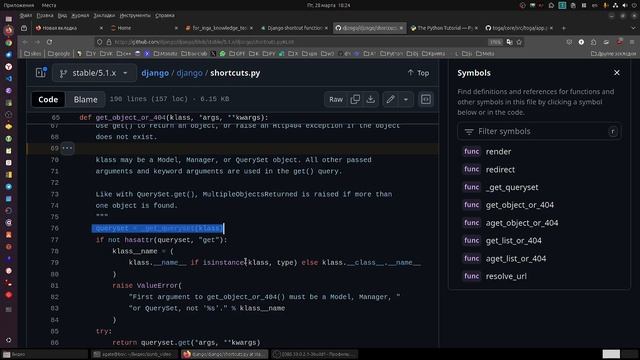Image resolution: width=640 pixels, height=360 pixels.
Task: Jump to the aget_list_or_404 function symbol
Action: click(x=516, y=259)
